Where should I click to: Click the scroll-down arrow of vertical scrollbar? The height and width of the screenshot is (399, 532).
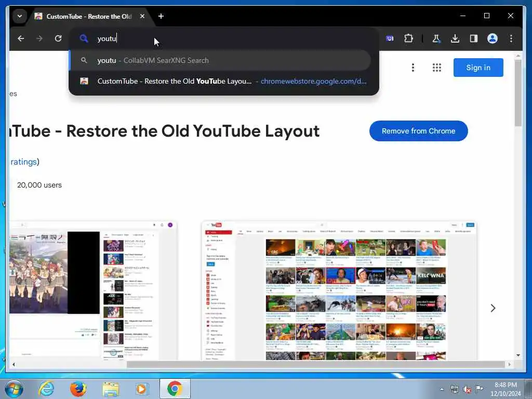pos(518,355)
